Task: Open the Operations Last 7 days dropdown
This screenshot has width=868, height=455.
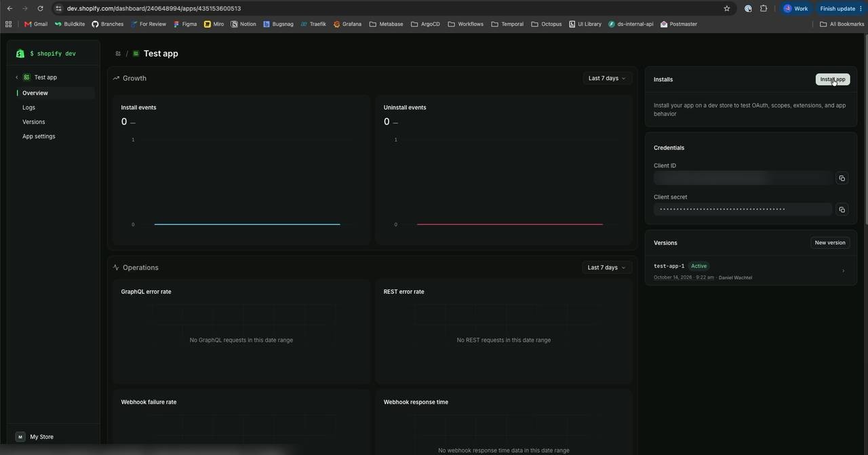Action: pos(607,268)
